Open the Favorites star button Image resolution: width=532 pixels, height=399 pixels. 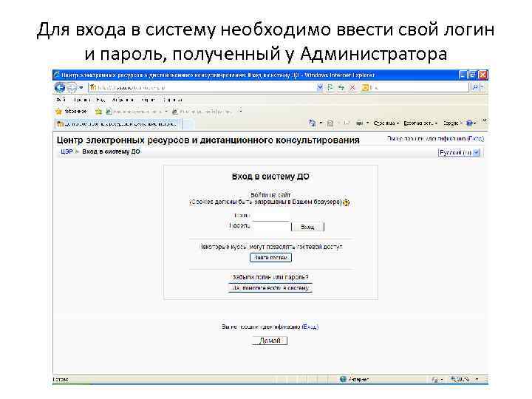(71, 112)
